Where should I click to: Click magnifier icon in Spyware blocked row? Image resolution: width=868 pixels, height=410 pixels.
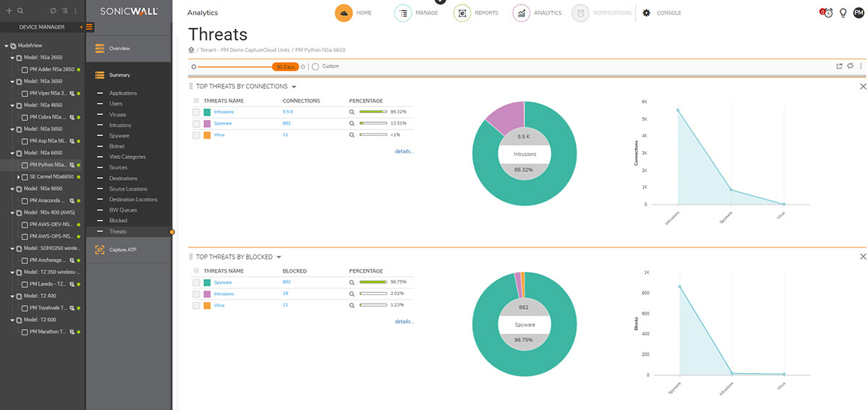click(x=352, y=282)
